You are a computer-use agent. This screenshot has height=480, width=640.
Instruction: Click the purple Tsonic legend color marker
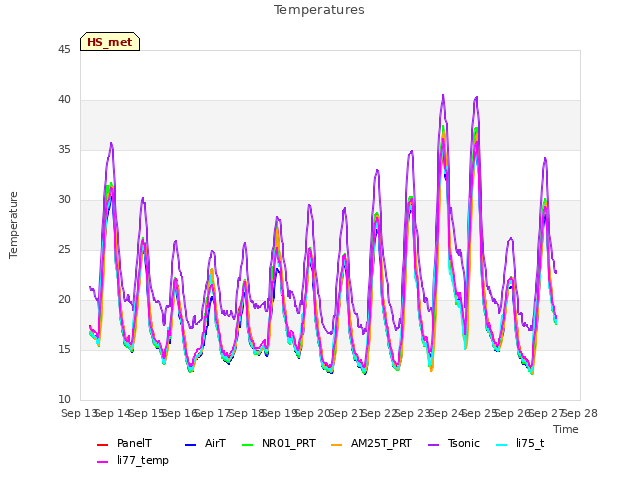point(433,444)
